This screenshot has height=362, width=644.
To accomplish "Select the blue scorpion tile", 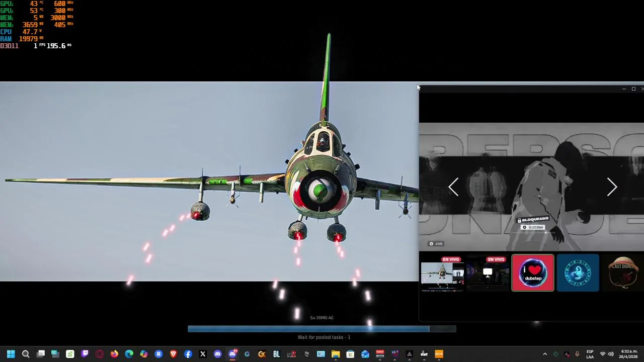I will tap(578, 273).
